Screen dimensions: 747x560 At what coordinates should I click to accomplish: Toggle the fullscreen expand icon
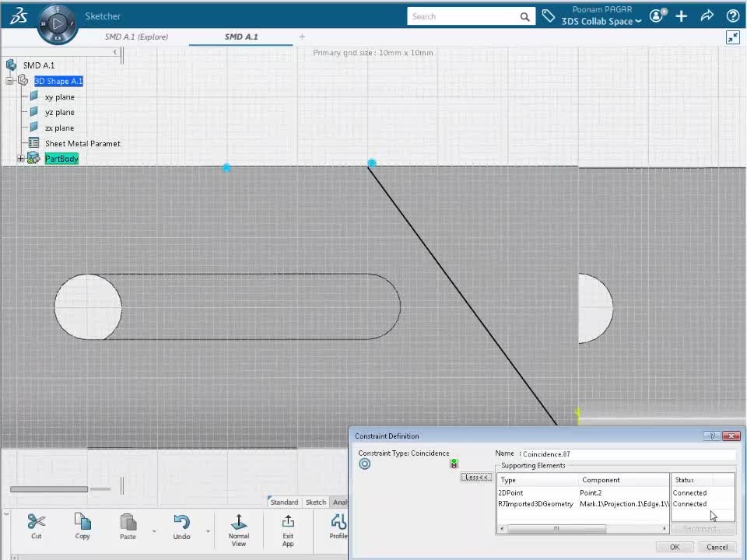coord(732,37)
